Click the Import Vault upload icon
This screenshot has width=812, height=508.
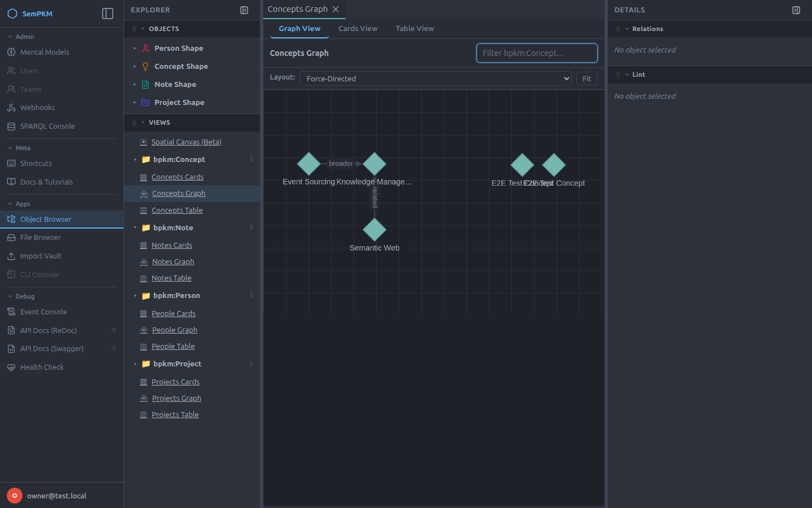(x=11, y=256)
